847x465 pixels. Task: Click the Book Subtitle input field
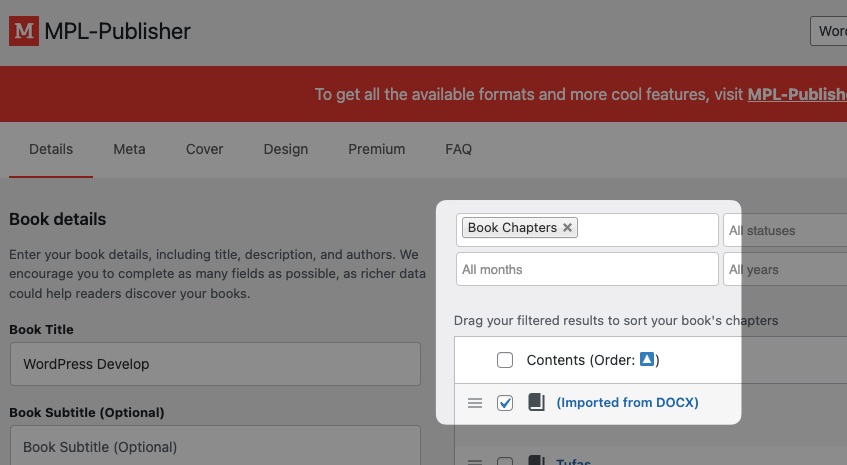[214, 446]
